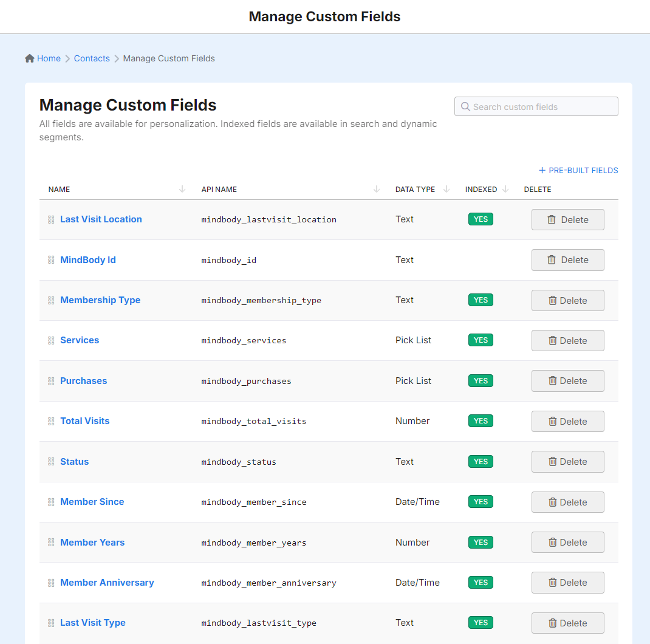The image size is (650, 644).
Task: Click drag handle for Member Years
Action: point(51,543)
